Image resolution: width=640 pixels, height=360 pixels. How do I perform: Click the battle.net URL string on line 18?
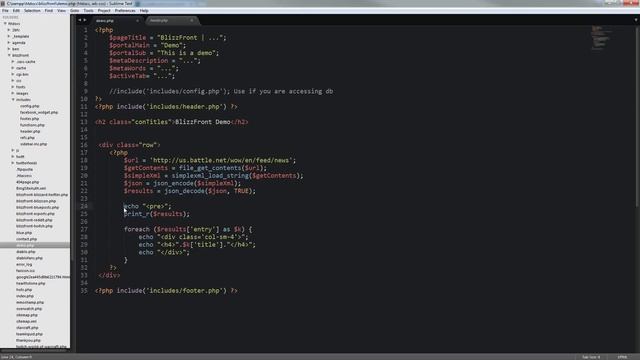(221, 160)
